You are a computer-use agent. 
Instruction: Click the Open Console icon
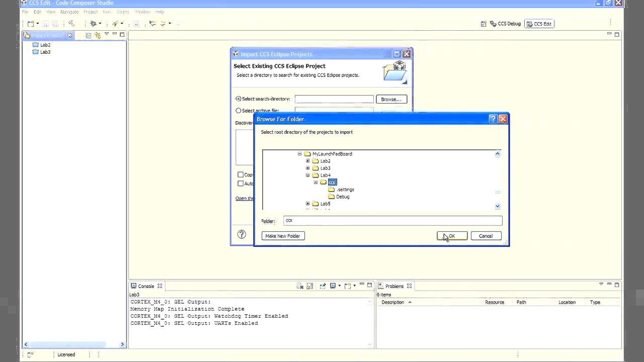tap(348, 286)
